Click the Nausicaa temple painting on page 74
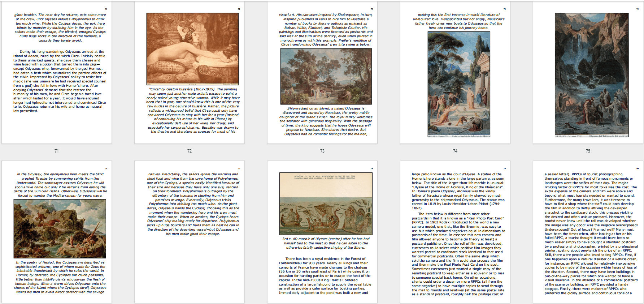The image size is (644, 304). pyautogui.click(x=459, y=84)
